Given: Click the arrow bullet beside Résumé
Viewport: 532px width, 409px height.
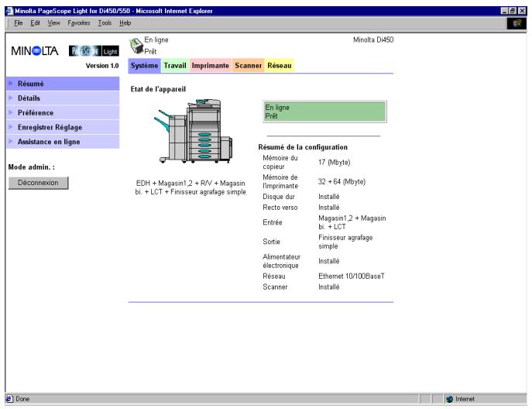Looking at the screenshot, I should pyautogui.click(x=11, y=83).
